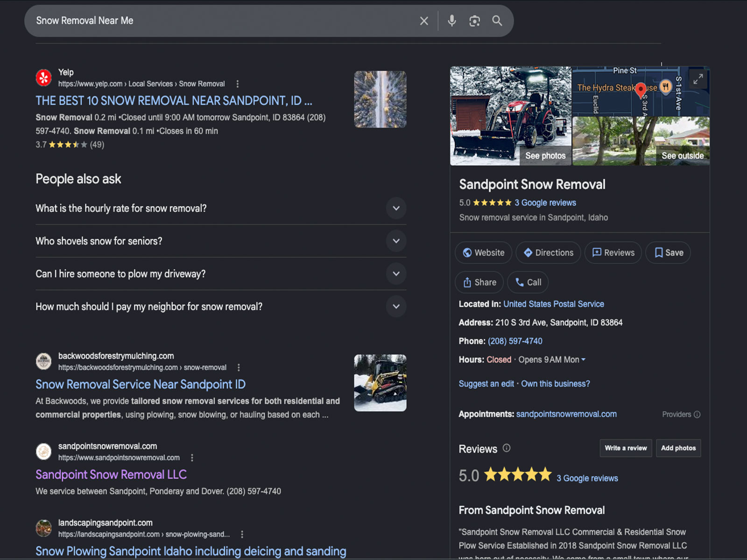Open info icon next to Reviews

pos(507,448)
